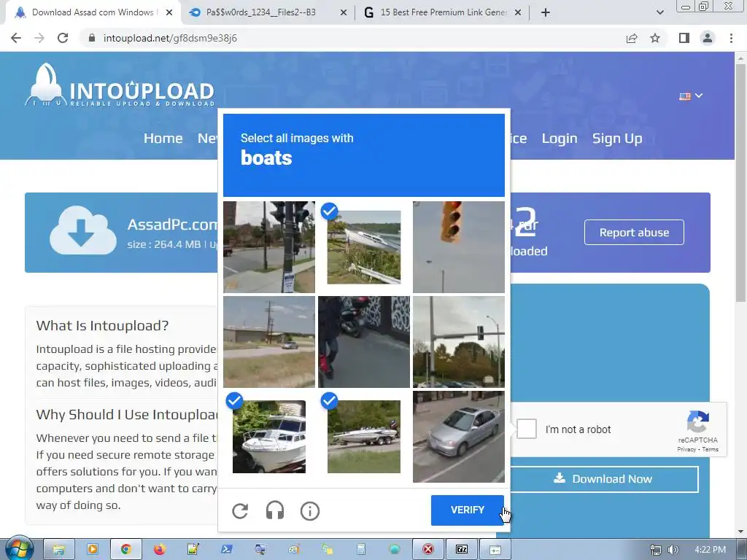Open the reCAPTCHA Terms link
The image size is (747, 560).
710,449
